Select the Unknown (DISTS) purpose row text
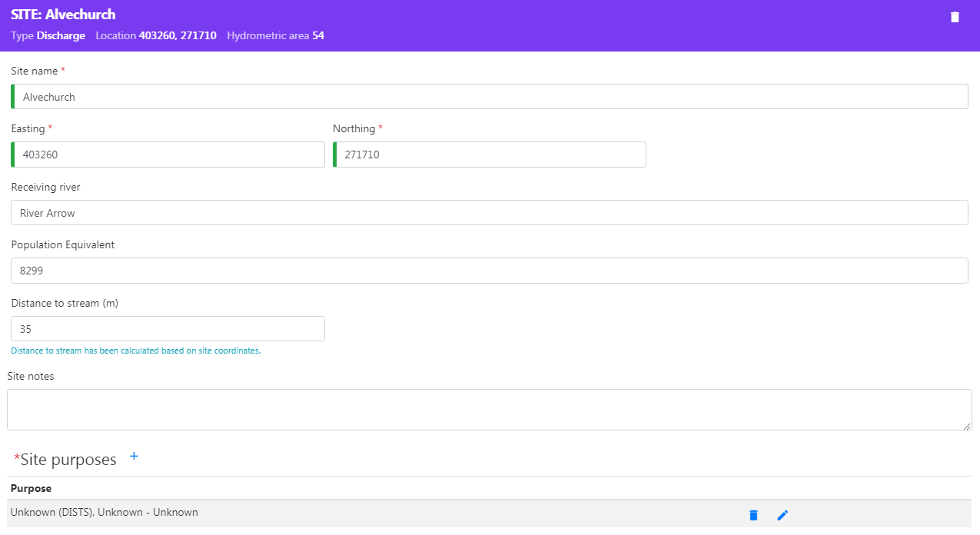Image resolution: width=980 pixels, height=535 pixels. [105, 512]
